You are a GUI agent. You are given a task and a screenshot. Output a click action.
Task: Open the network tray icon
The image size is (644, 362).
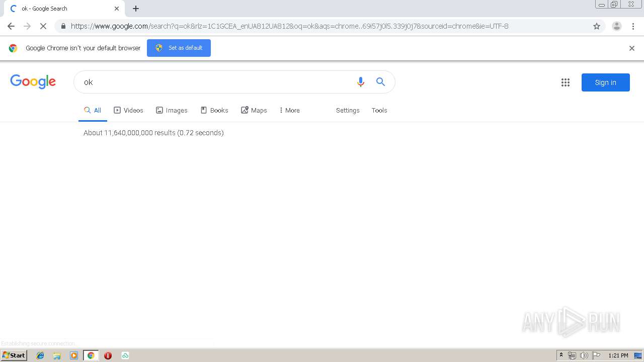click(572, 355)
